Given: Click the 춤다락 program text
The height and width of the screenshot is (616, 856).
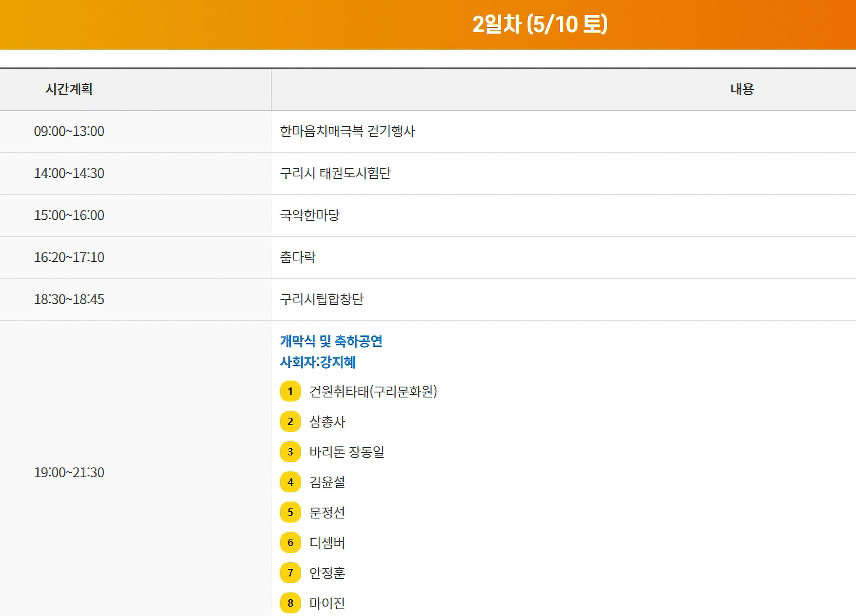Looking at the screenshot, I should (x=298, y=257).
